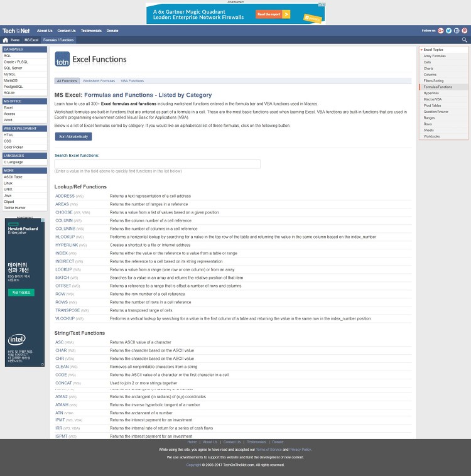Open the CHOOSE function link
The width and height of the screenshot is (471, 476).
[x=64, y=212]
